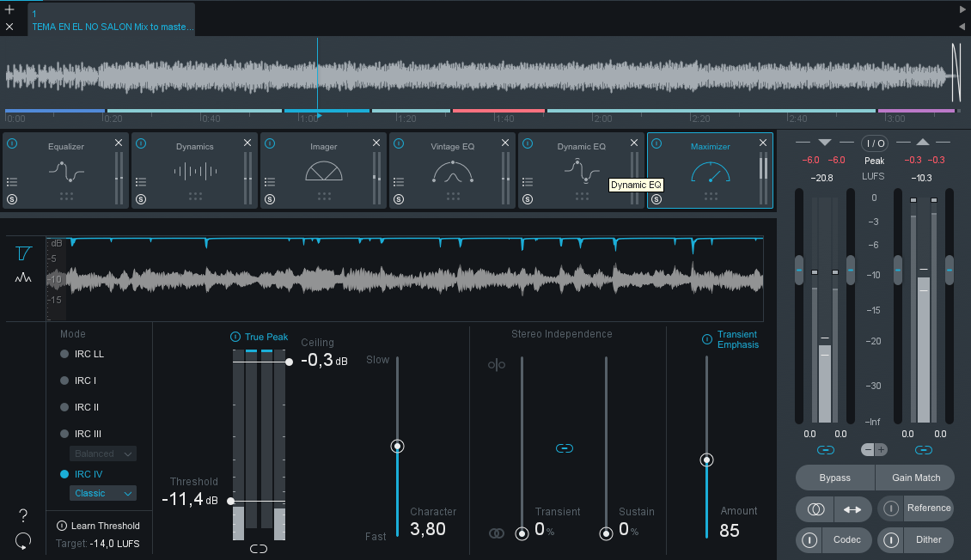Add a new track tab with plus

coord(9,10)
